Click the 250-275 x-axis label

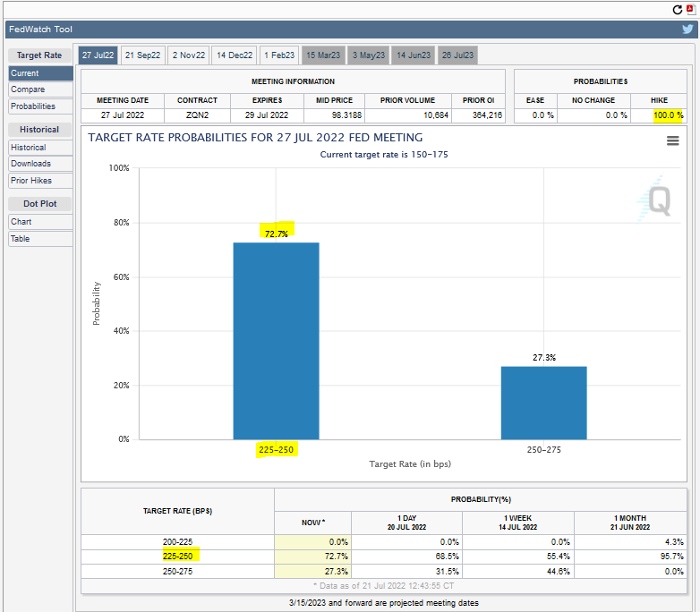pos(543,449)
